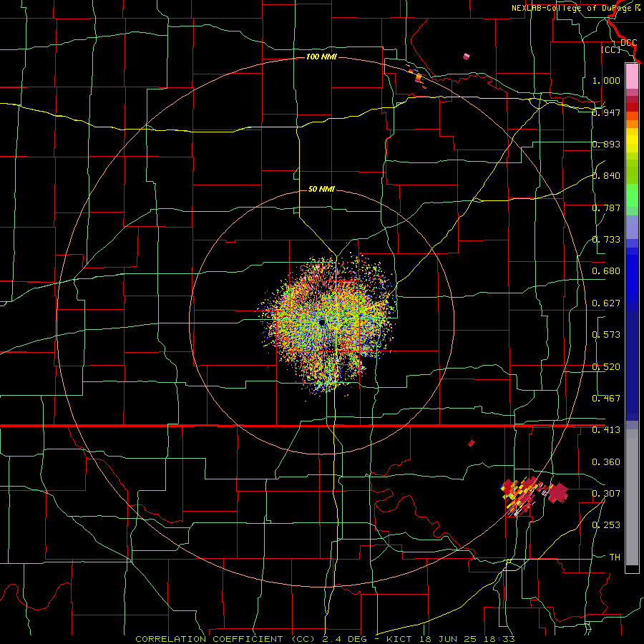This screenshot has width=644, height=644.
Task: Click the black radar site dot at center
Action: (x=322, y=323)
